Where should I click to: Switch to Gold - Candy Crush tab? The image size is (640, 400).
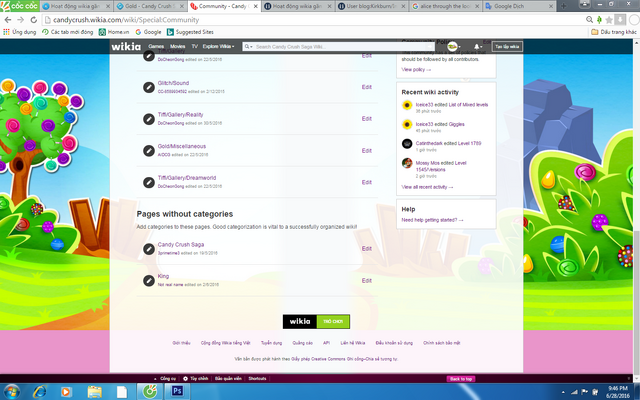tap(149, 6)
